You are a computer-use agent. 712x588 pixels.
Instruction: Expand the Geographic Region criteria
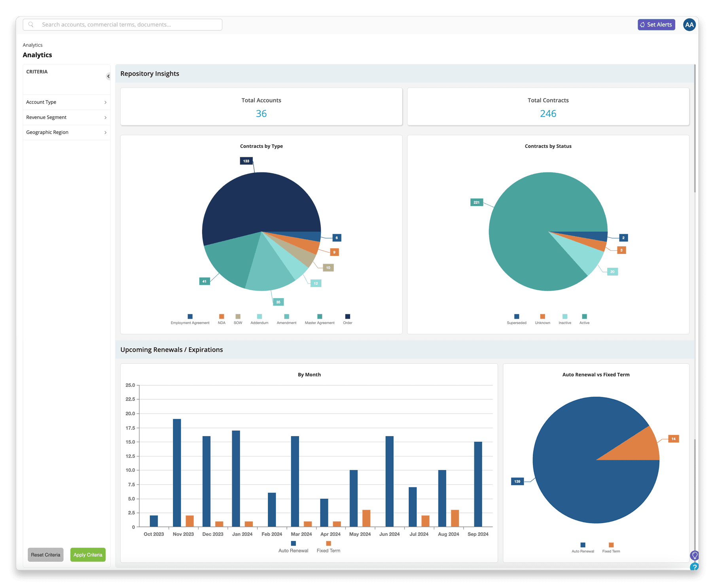pyautogui.click(x=66, y=132)
